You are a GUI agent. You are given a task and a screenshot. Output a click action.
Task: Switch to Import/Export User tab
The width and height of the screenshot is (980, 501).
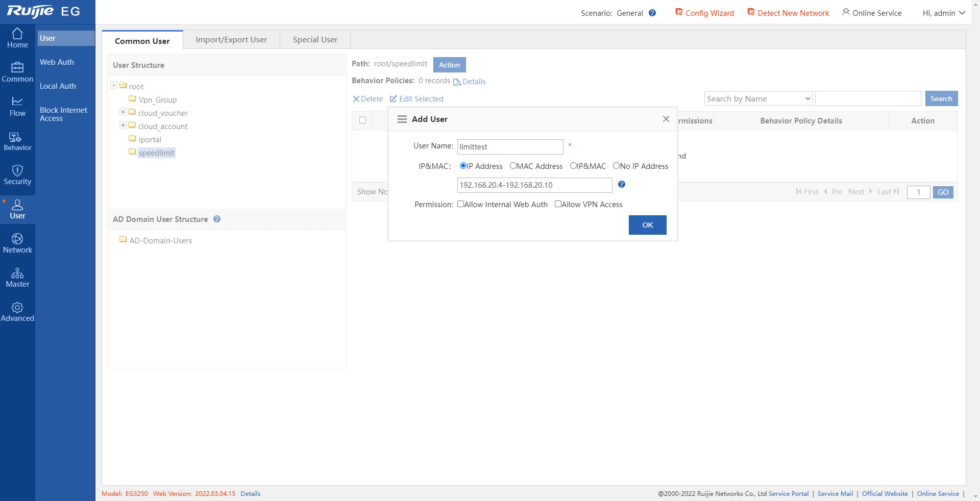point(231,40)
